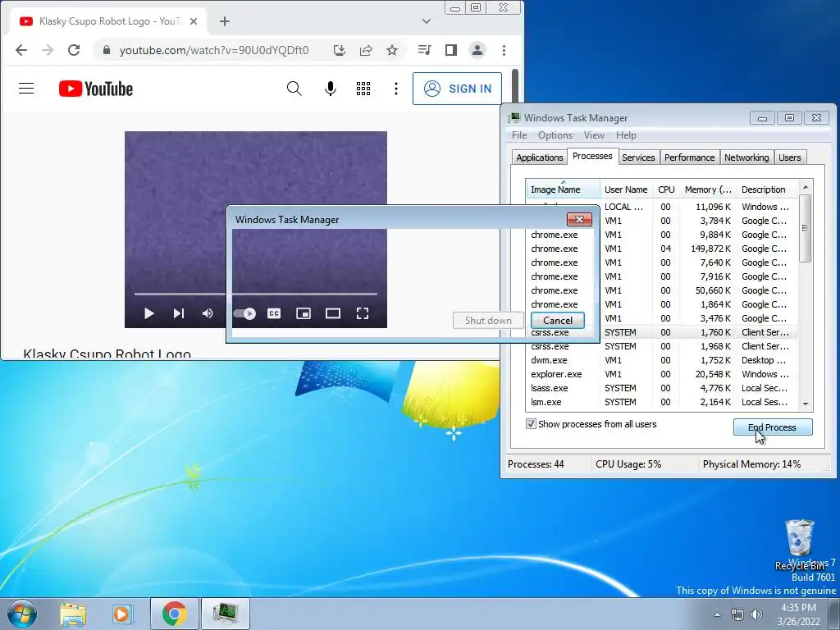This screenshot has width=840, height=630.
Task: Click SIGN IN on YouTube
Action: pos(457,89)
